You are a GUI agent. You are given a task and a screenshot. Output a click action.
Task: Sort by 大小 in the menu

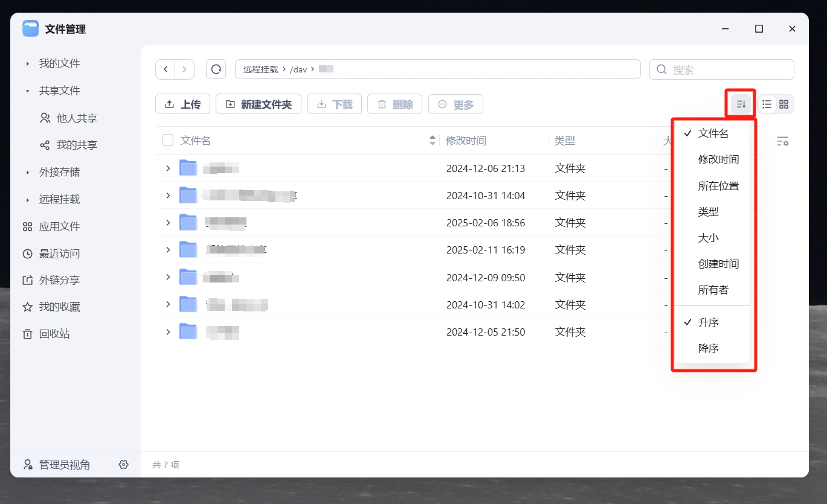click(x=713, y=238)
